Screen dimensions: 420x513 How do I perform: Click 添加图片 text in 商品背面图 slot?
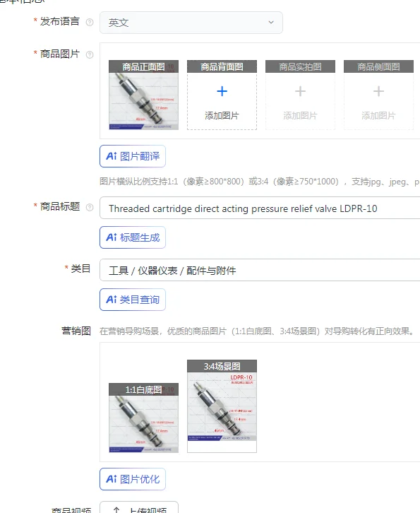222,115
